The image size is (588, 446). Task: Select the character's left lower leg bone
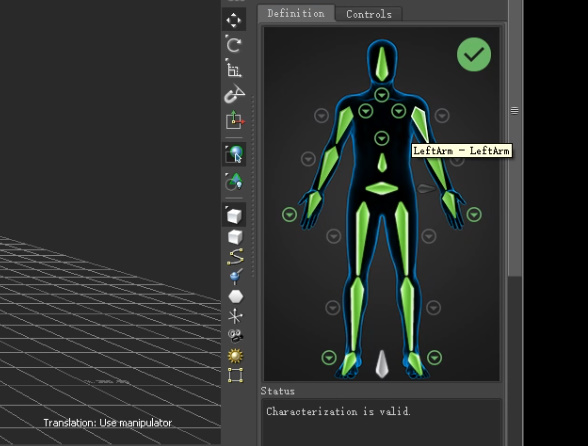(408, 314)
